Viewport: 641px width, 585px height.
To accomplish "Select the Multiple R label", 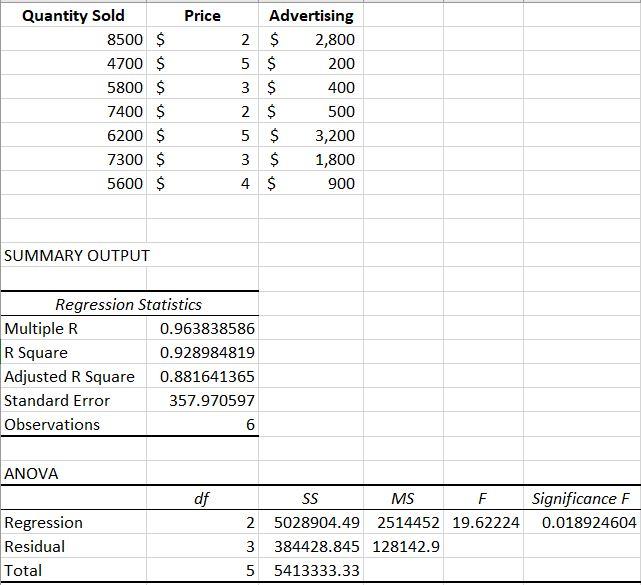I will (73, 328).
